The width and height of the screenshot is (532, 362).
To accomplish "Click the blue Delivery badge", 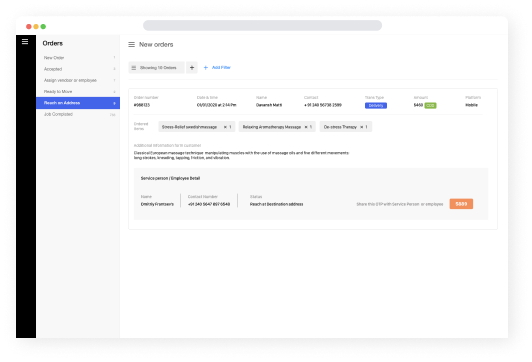I will (x=376, y=106).
